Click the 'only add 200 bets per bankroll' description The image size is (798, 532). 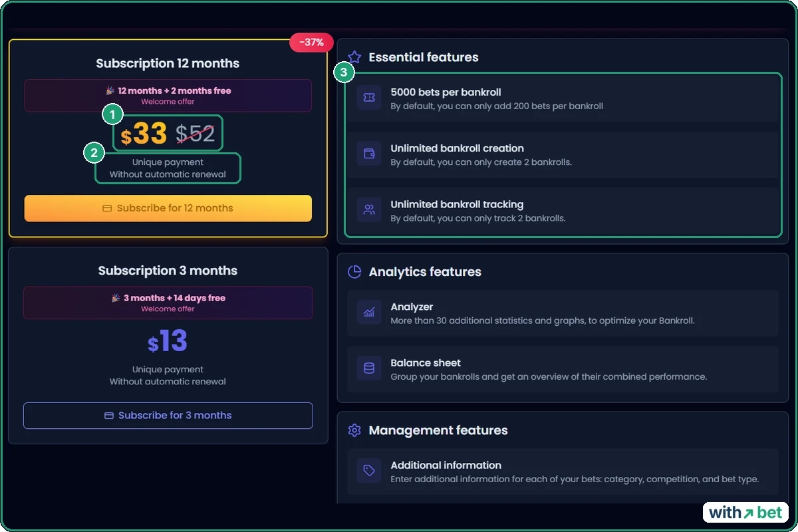click(497, 106)
